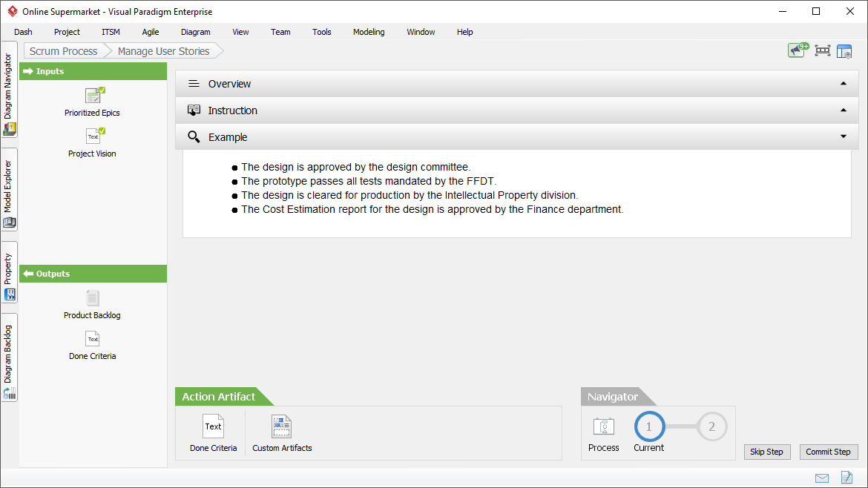Expand the Overview section

pyautogui.click(x=516, y=84)
